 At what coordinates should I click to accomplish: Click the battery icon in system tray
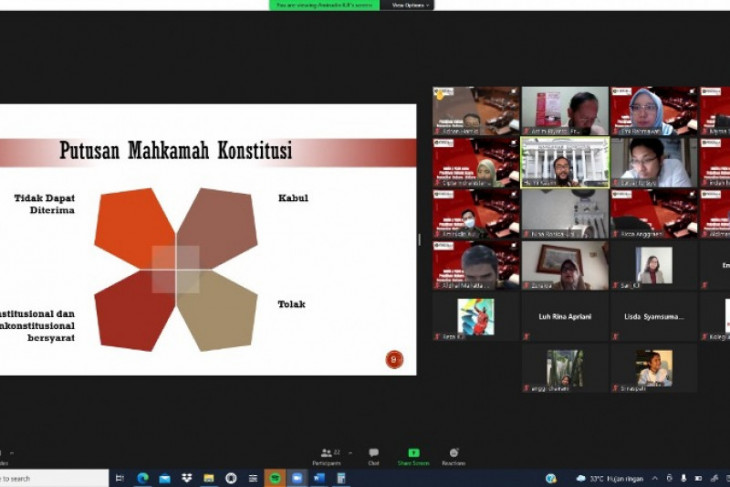point(698,479)
